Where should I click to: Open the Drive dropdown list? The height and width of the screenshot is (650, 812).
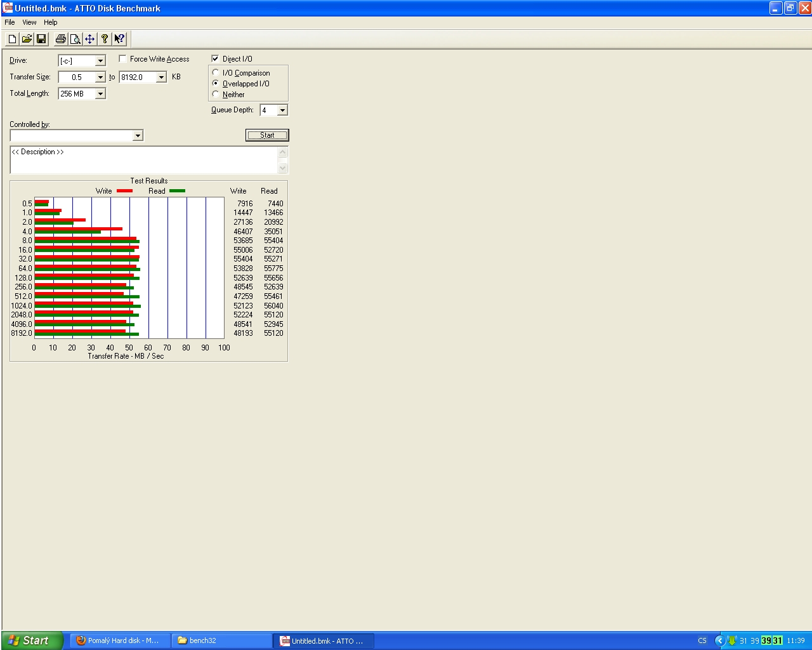100,61
